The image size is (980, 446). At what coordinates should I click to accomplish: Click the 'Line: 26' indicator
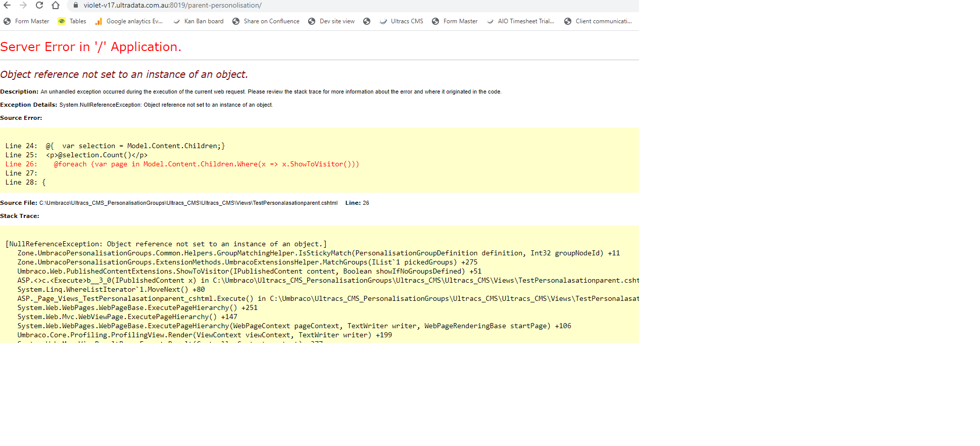point(357,203)
